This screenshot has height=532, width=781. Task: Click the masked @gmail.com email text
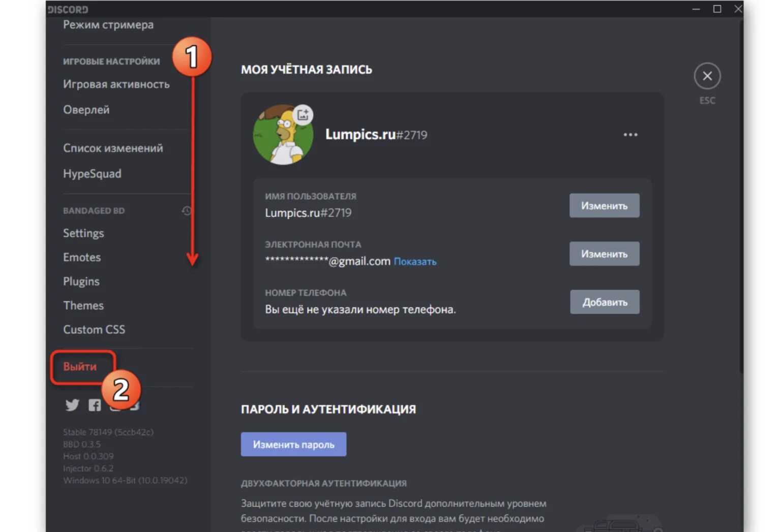click(x=327, y=261)
